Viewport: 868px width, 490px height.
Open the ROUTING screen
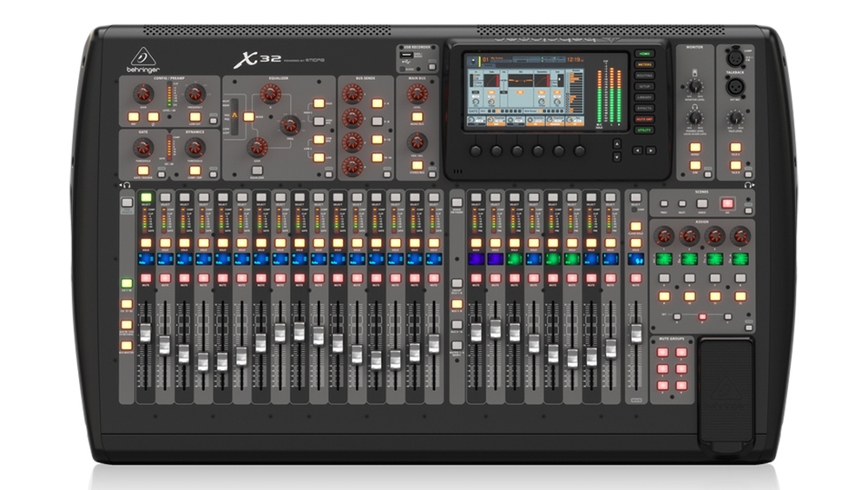point(644,76)
